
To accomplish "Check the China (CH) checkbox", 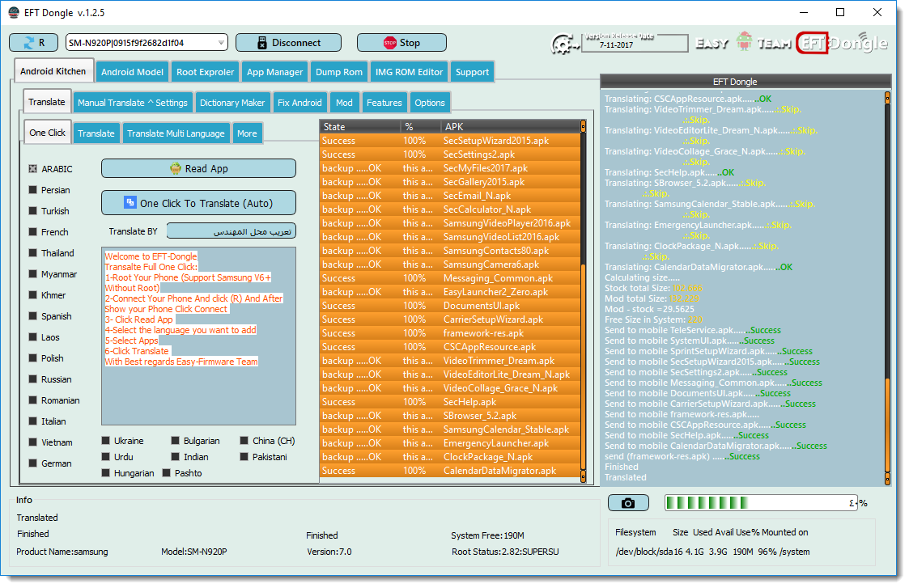I will click(x=244, y=441).
